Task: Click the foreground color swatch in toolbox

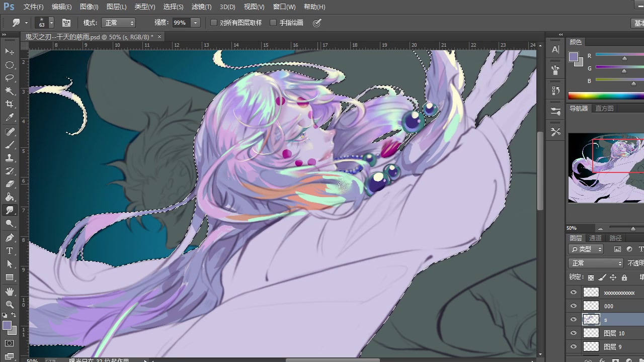Action: coord(7,326)
